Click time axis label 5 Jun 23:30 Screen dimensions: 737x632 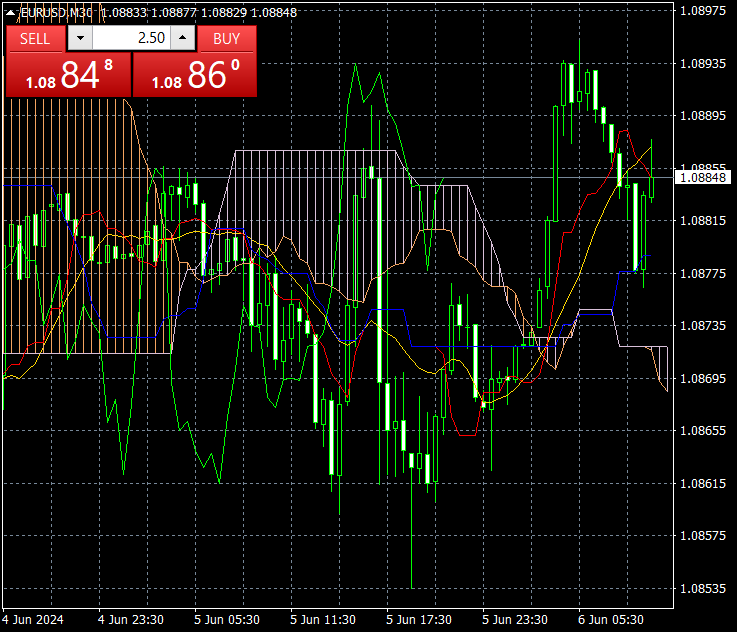point(515,620)
